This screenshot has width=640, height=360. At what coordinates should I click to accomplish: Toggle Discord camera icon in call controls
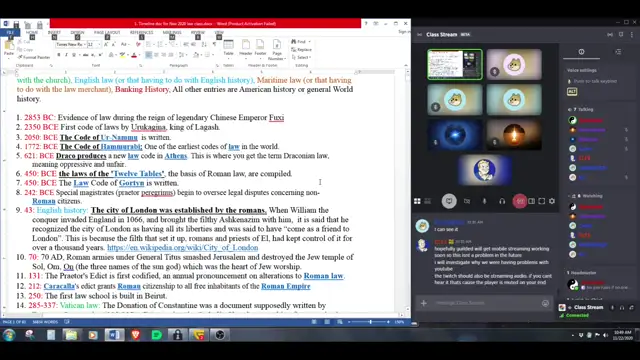[467, 201]
